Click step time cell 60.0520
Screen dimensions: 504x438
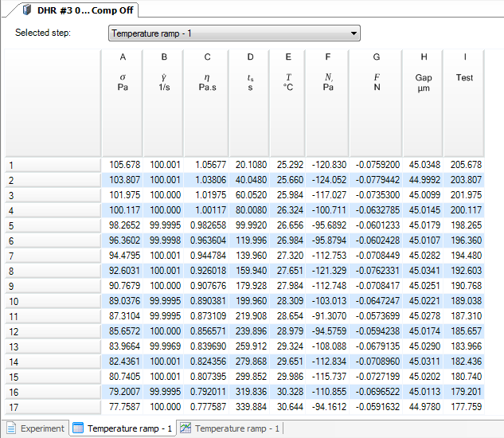[x=250, y=195]
